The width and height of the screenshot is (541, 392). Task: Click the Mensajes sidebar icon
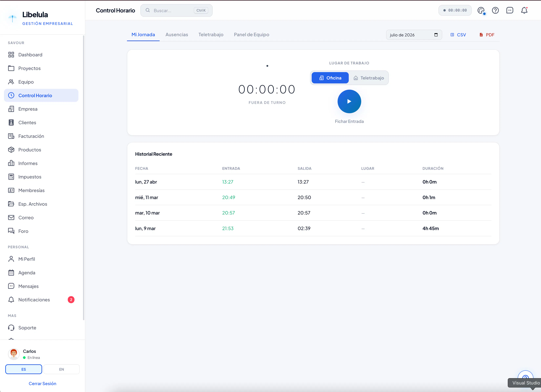[x=11, y=286]
